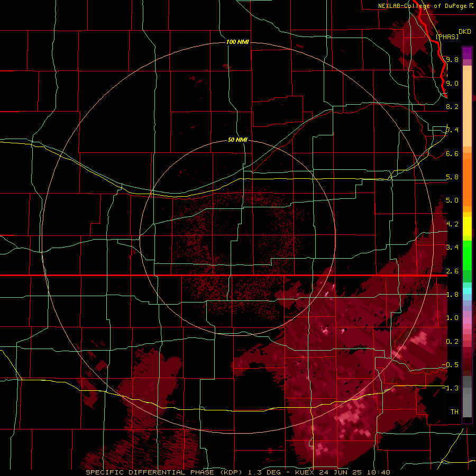Click the 5.8 value on the color scale
Screen dimensions: 476x476
[x=452, y=177]
